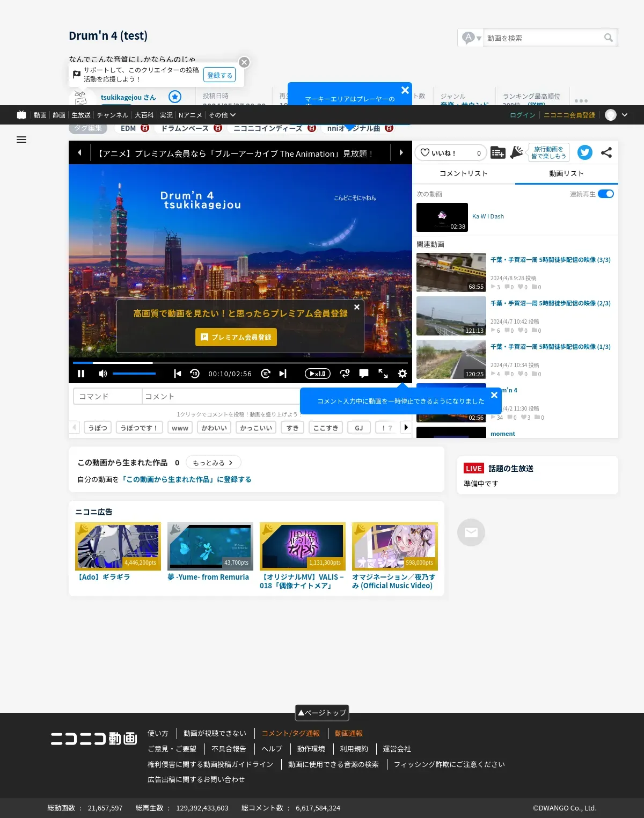Advance quick comments with right arrow
This screenshot has height=818, width=644.
point(406,427)
